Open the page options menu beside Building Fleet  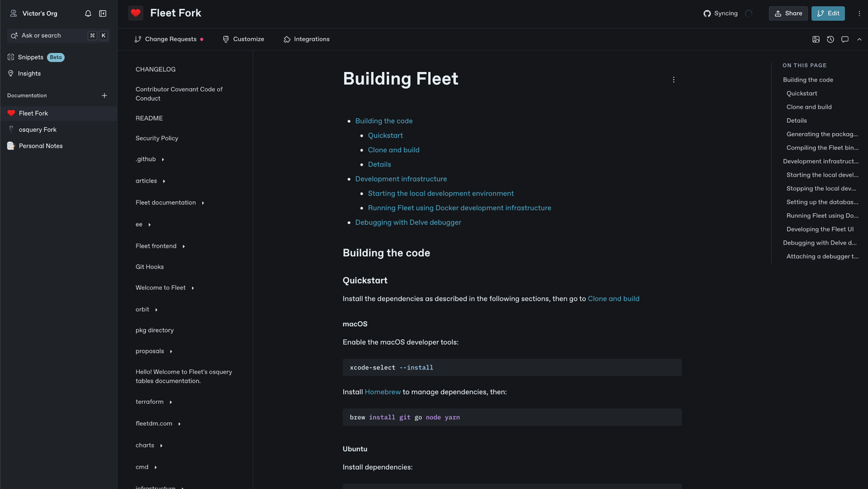pyautogui.click(x=673, y=79)
